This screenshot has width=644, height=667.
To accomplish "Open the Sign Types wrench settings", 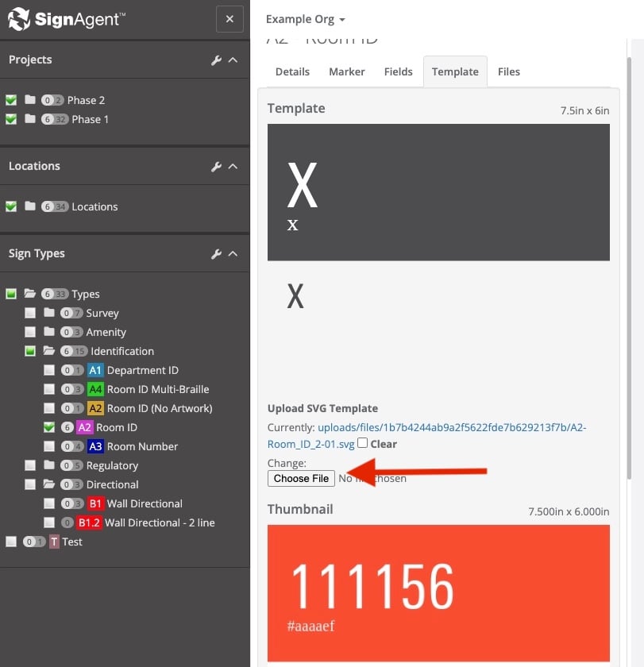I will click(216, 254).
